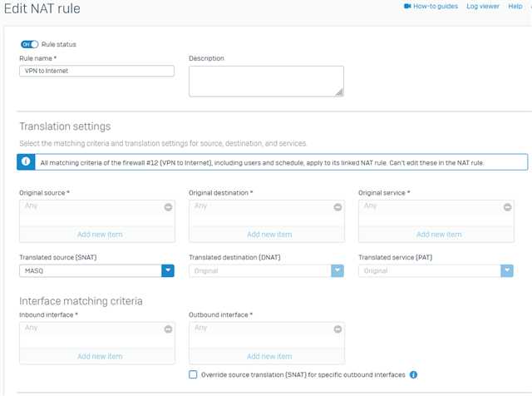
Task: Click the How-to guides video icon
Action: pyautogui.click(x=407, y=6)
